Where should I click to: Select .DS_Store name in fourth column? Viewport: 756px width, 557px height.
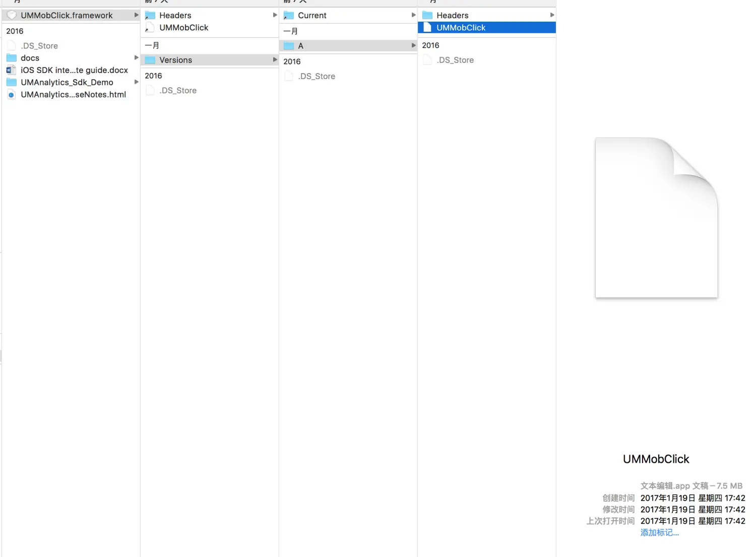pos(455,60)
